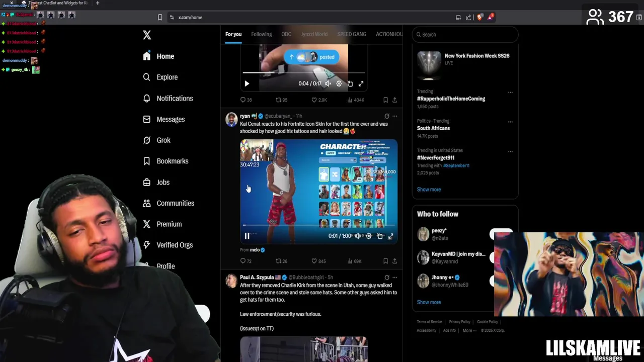Screen dimensions: 644x362
Task: Click Grok icon on ryan's post
Action: (387, 116)
